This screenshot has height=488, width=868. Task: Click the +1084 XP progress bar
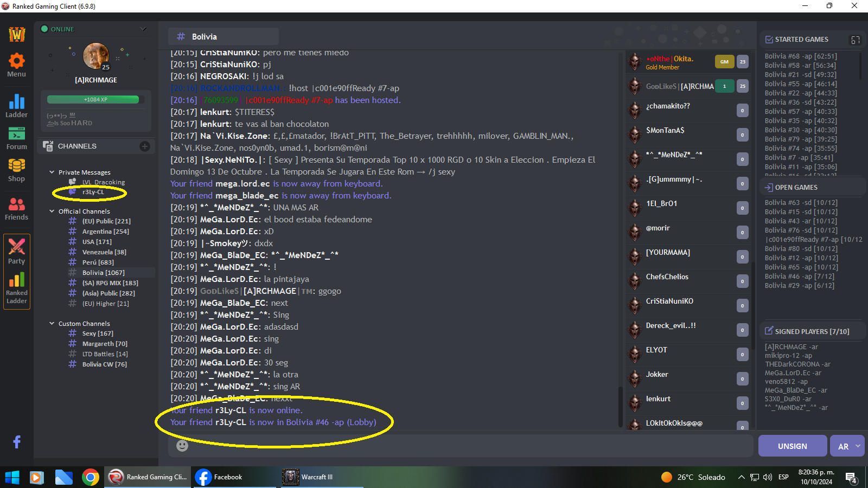coord(95,99)
